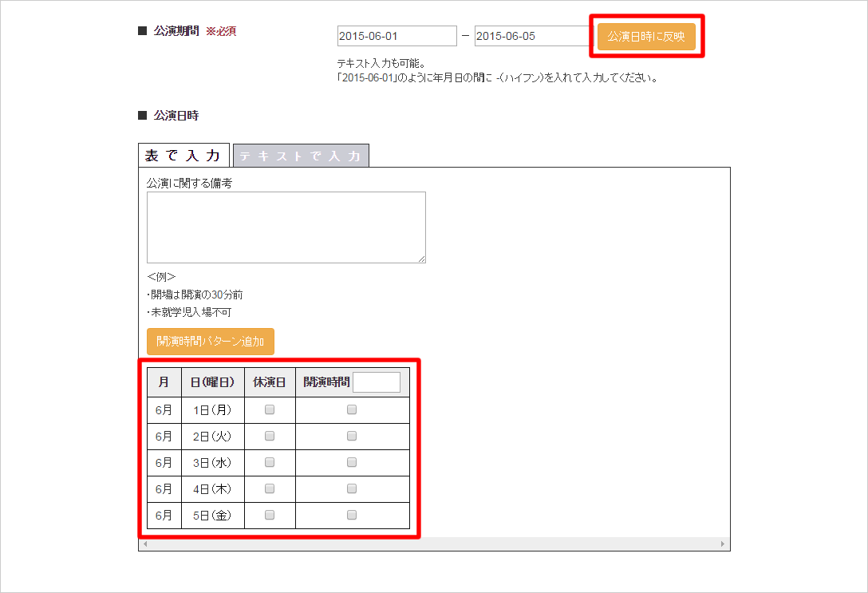Viewport: 868px width, 593px height.
Task: Click the horizontal scrollbar right arrow
Action: [723, 544]
